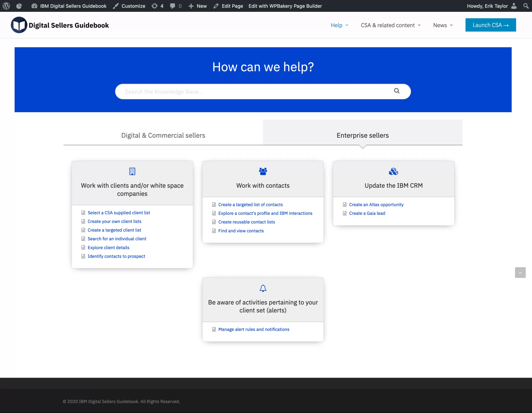The width and height of the screenshot is (532, 413).
Task: Click the bell icon for alerts card
Action: [x=263, y=288]
